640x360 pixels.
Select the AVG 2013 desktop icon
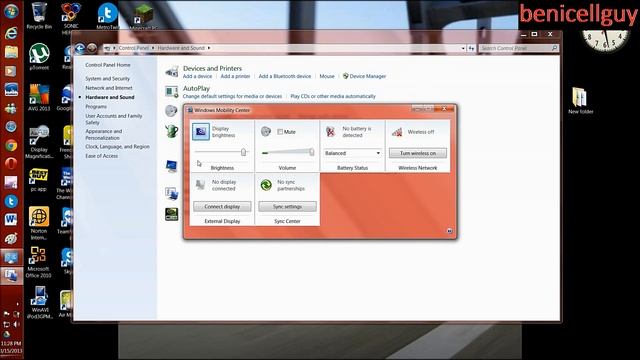(39, 98)
